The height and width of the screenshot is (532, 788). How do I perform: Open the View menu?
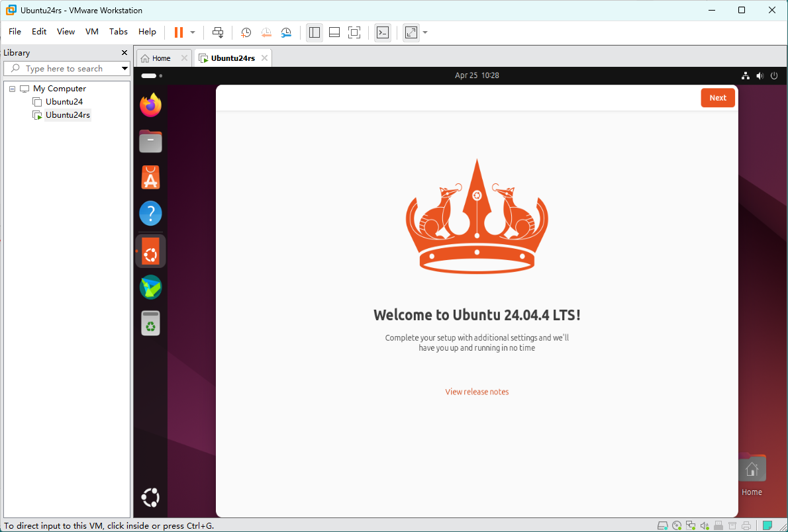[66, 32]
